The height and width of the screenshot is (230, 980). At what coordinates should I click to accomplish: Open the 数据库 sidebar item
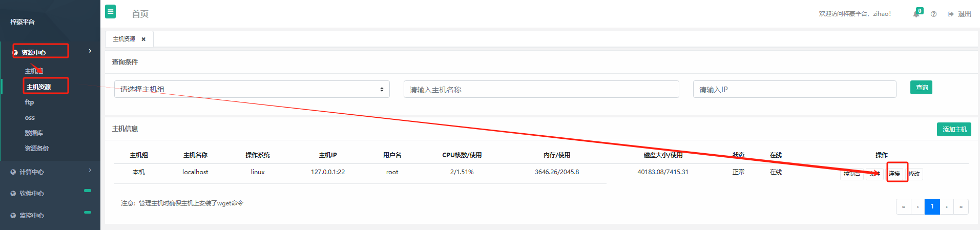click(34, 133)
